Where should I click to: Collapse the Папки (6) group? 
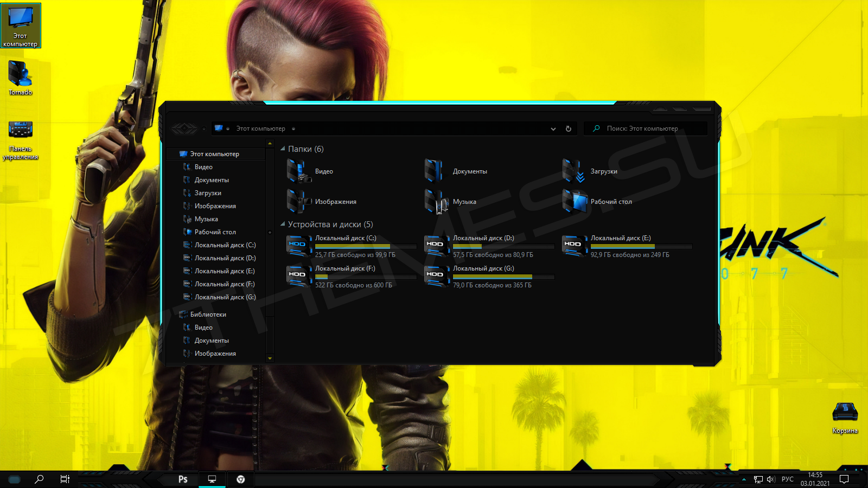click(x=283, y=149)
